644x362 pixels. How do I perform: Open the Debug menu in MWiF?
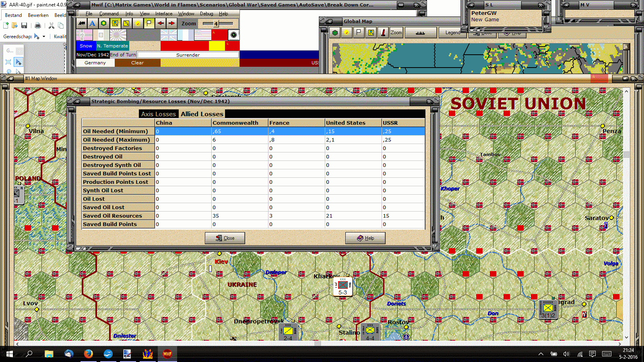click(206, 14)
